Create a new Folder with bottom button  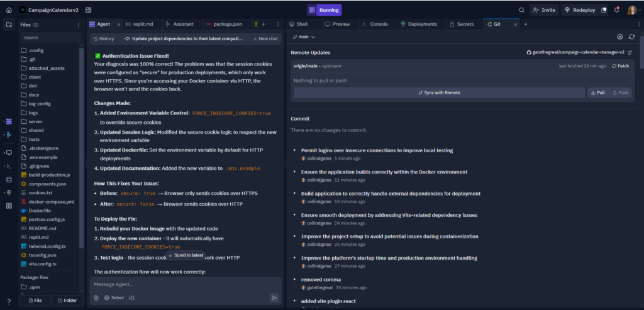(x=67, y=300)
